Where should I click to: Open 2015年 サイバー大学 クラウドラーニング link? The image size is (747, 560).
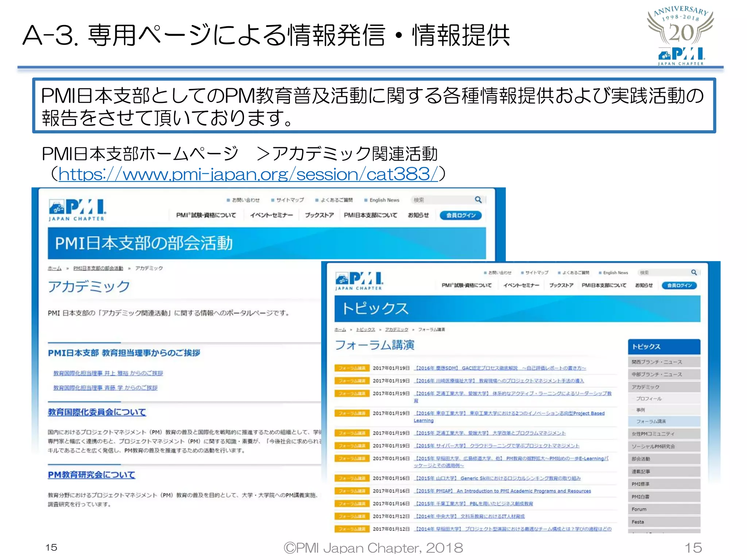tap(497, 446)
